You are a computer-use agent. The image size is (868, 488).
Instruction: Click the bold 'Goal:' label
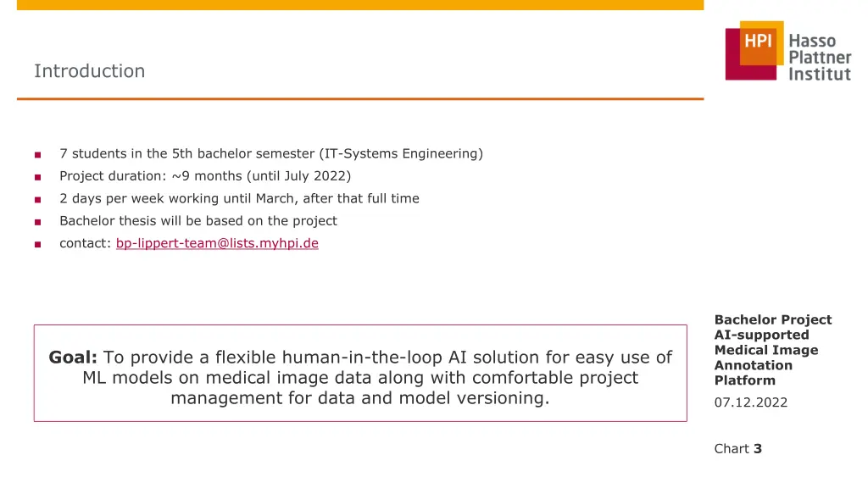pyautogui.click(x=73, y=357)
